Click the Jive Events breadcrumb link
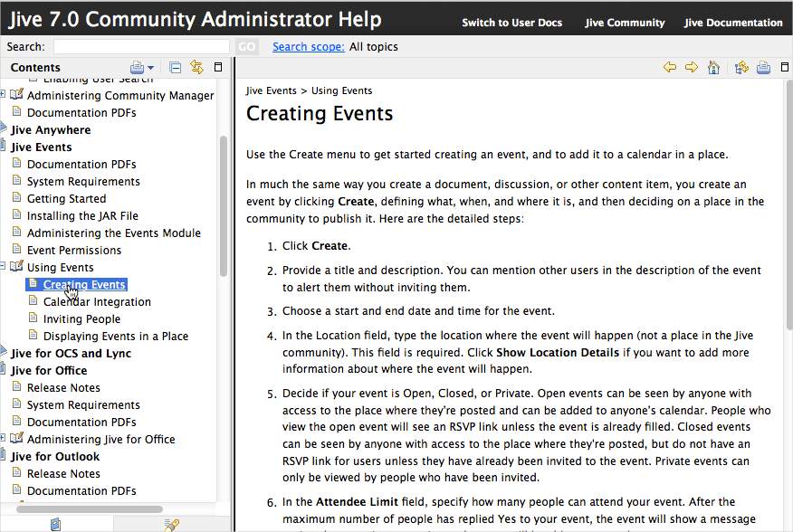Screen dimensions: 793x532 point(271,90)
